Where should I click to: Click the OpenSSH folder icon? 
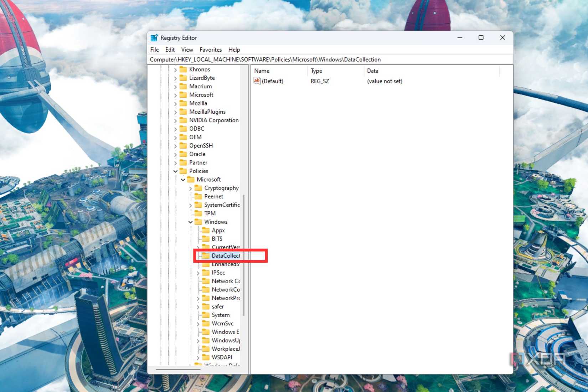click(x=183, y=145)
